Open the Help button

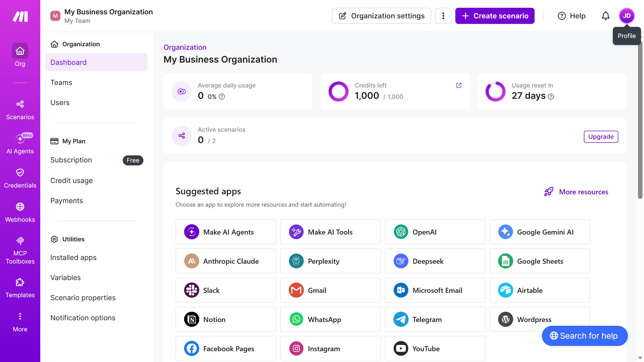pos(572,16)
